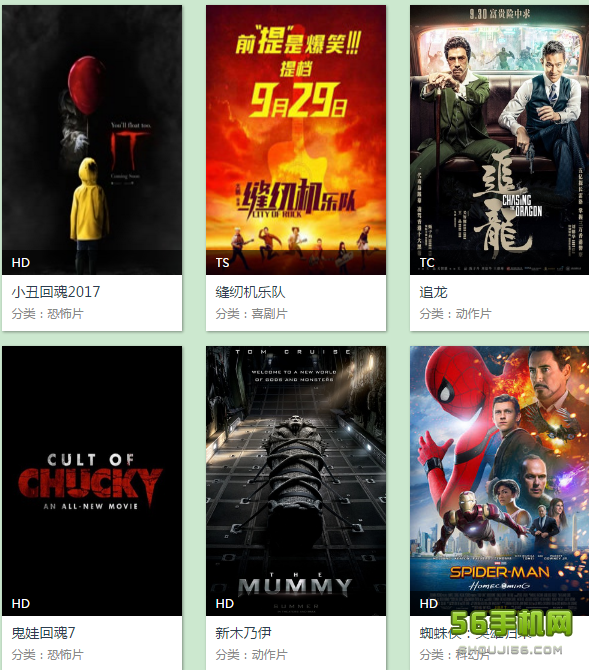
Task: Click category 恐怖片 under 小丑回魂2017
Action: coord(65,314)
